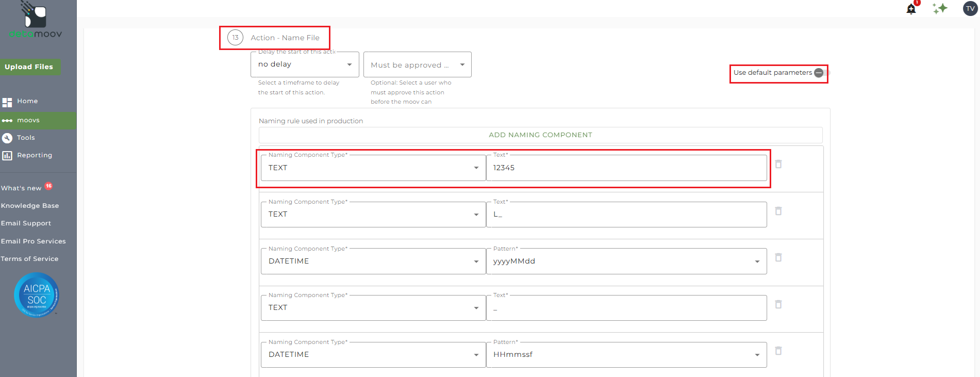Open Reporting in the sidebar
980x377 pixels.
[x=34, y=155]
